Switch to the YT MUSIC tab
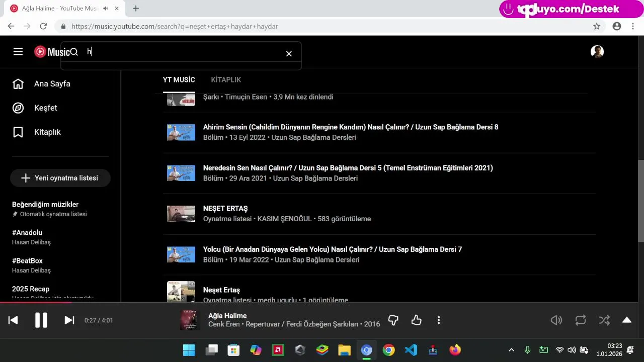This screenshot has height=362, width=644. coord(179,80)
